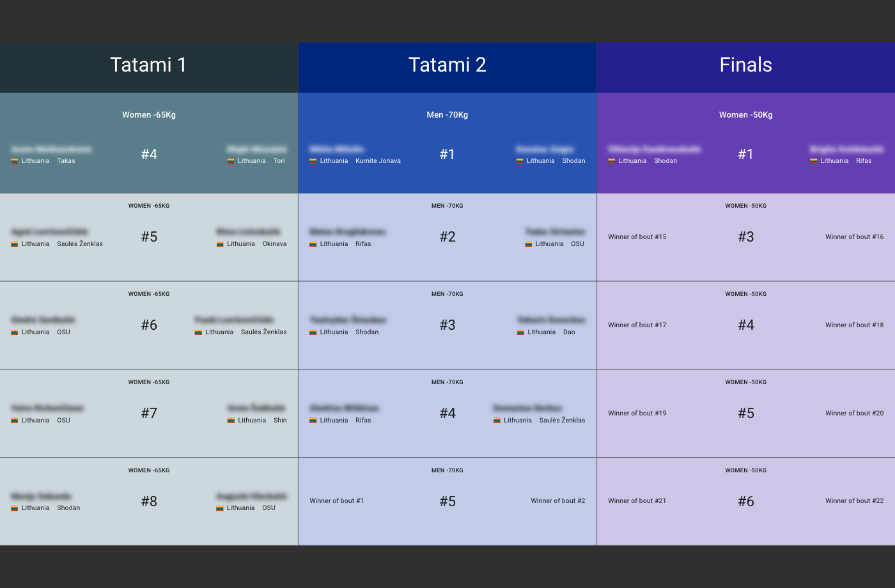
Task: Open Finals bout #1 Women -50Kg
Action: [745, 154]
